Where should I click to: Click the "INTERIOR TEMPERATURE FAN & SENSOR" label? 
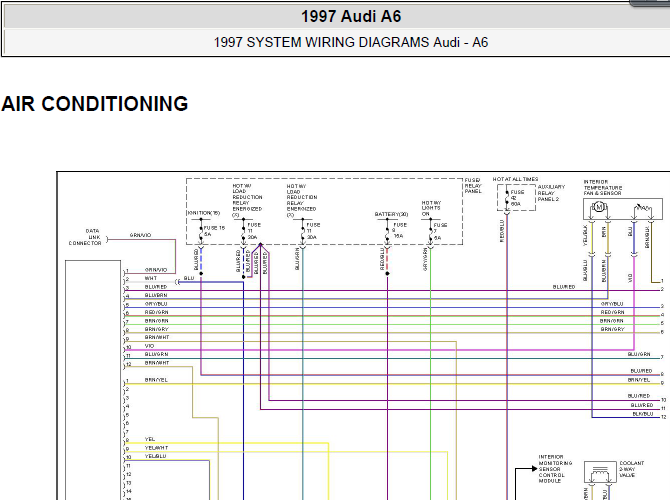603,188
